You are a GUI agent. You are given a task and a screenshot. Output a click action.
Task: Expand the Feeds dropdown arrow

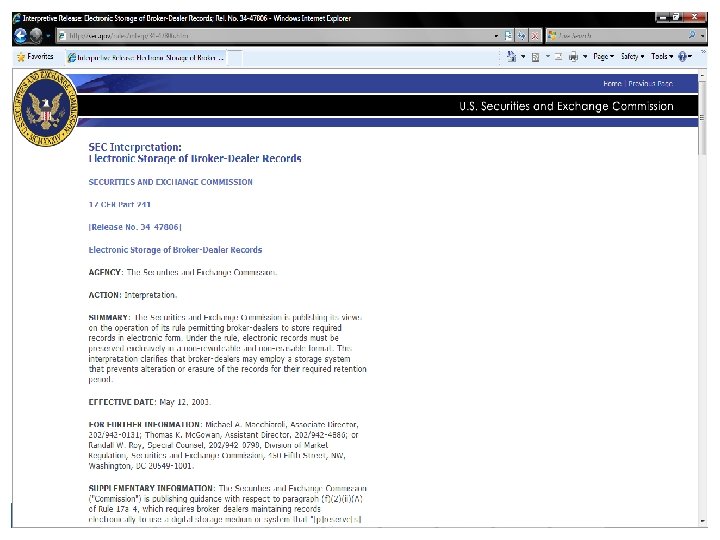pyautogui.click(x=547, y=56)
